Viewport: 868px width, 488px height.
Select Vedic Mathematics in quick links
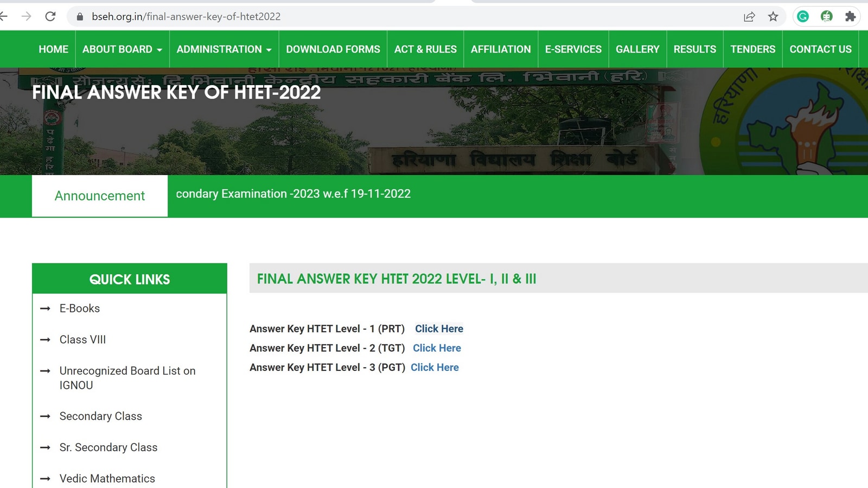pos(107,478)
